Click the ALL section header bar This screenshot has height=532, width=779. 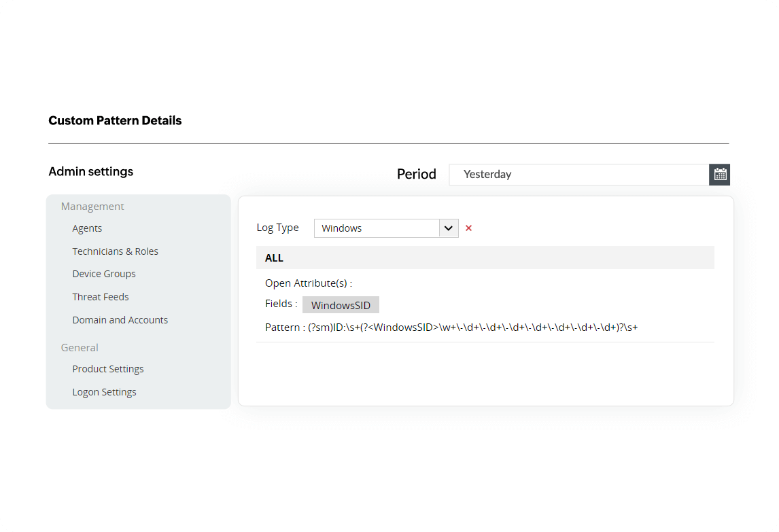tap(485, 258)
